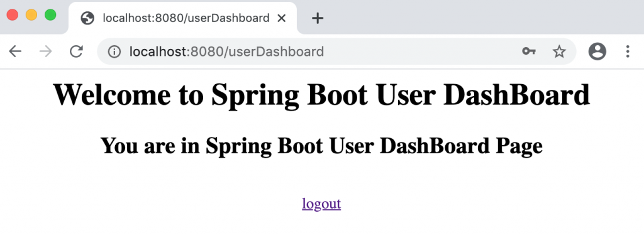Open Chrome three-dot menu
The image size is (644, 235).
pyautogui.click(x=628, y=52)
